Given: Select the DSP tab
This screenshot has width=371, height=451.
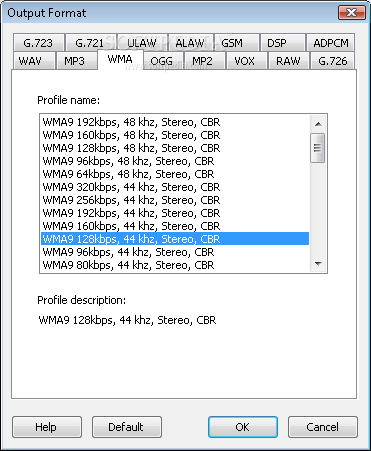Looking at the screenshot, I should point(282,43).
